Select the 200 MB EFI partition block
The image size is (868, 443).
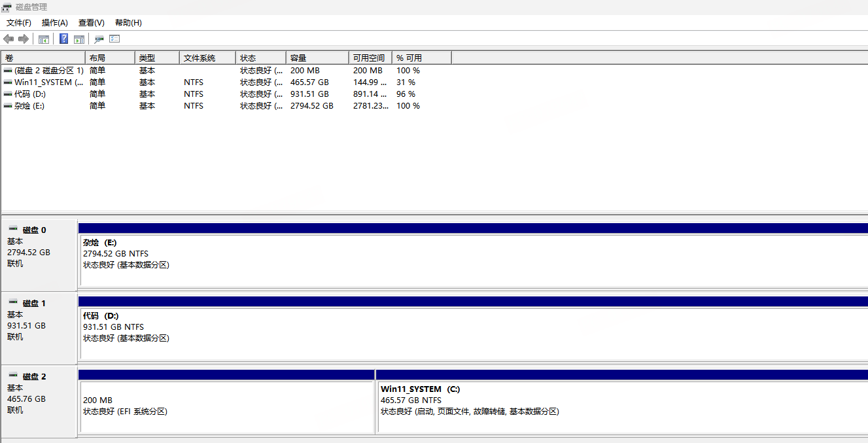[x=226, y=406]
